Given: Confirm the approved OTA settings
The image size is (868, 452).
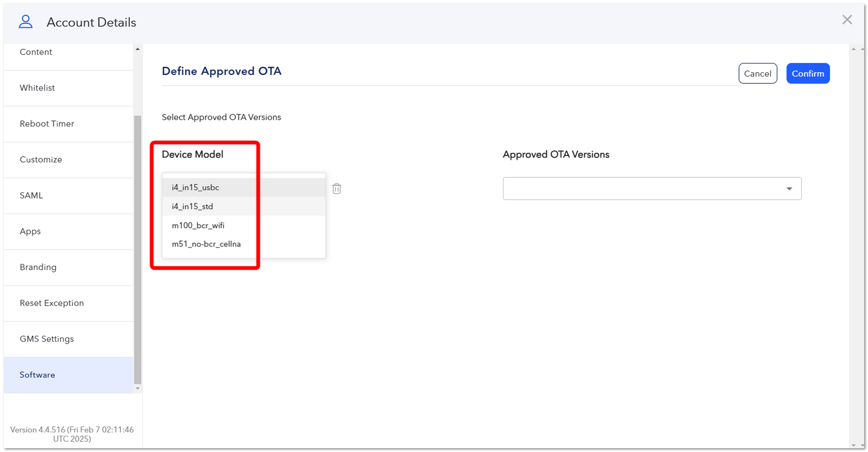Looking at the screenshot, I should (808, 73).
